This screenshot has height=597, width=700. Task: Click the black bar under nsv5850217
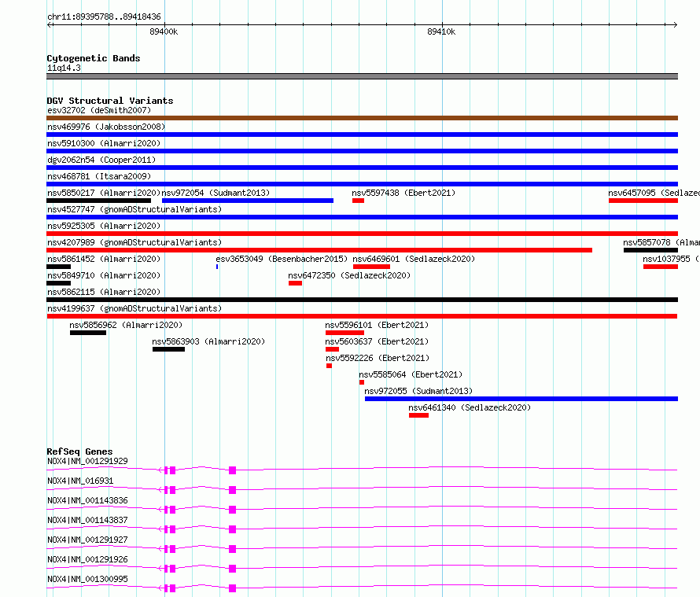pyautogui.click(x=98, y=201)
